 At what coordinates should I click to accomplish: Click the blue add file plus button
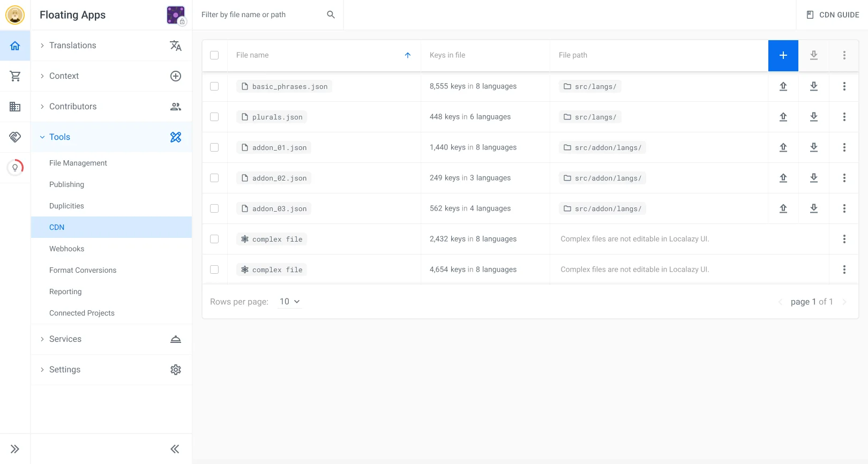pyautogui.click(x=783, y=55)
